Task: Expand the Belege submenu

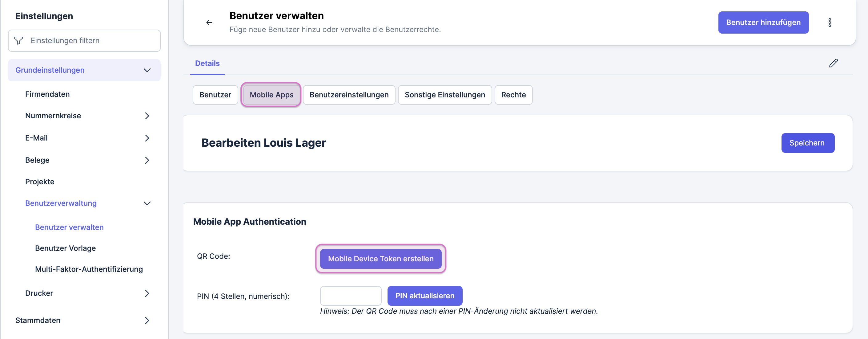Action: (x=147, y=160)
